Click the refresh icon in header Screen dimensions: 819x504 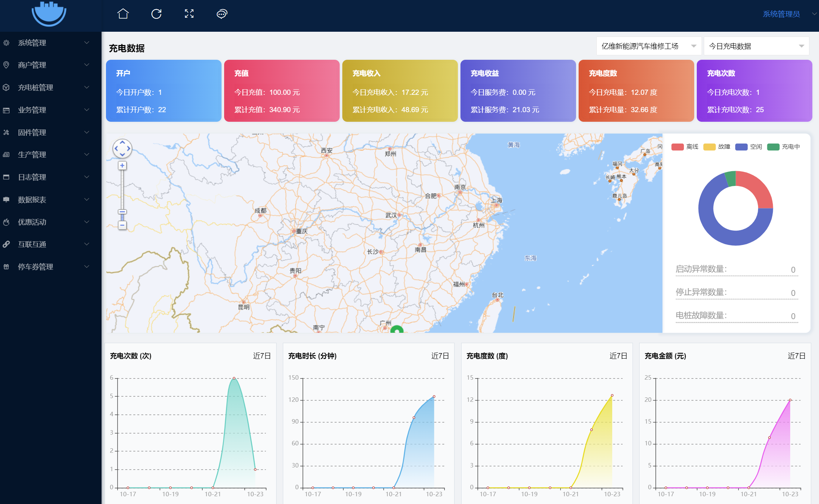click(156, 14)
